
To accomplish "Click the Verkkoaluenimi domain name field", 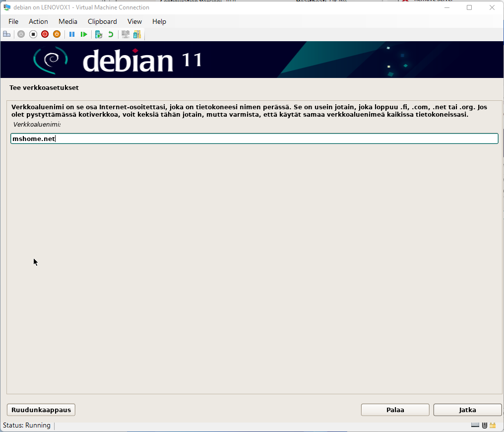I will pos(254,139).
